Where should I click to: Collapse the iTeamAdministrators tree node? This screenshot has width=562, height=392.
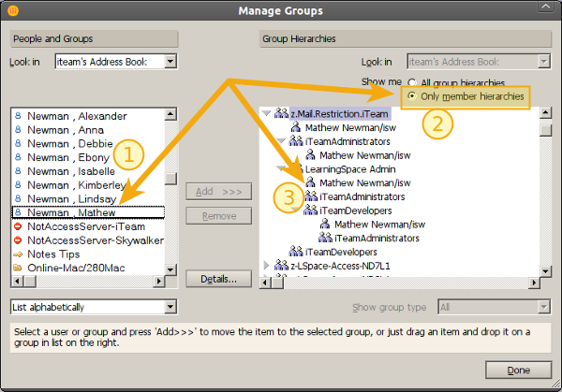(x=281, y=141)
